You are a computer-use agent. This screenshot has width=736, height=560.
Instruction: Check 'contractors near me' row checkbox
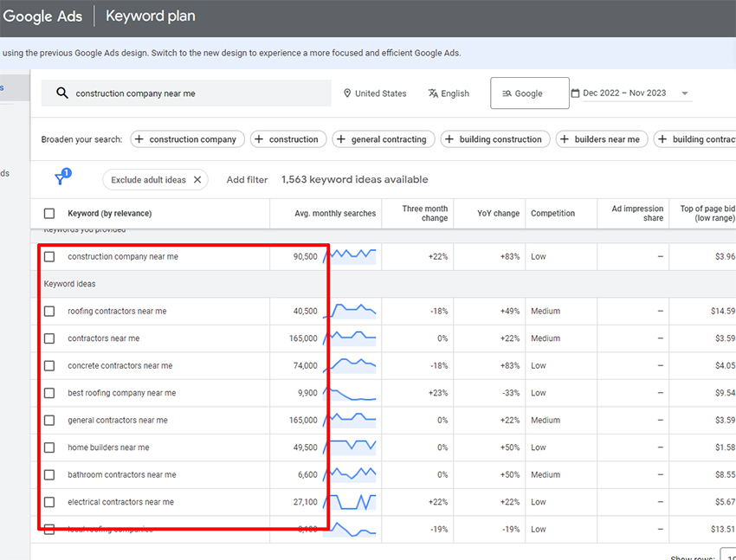(x=49, y=338)
